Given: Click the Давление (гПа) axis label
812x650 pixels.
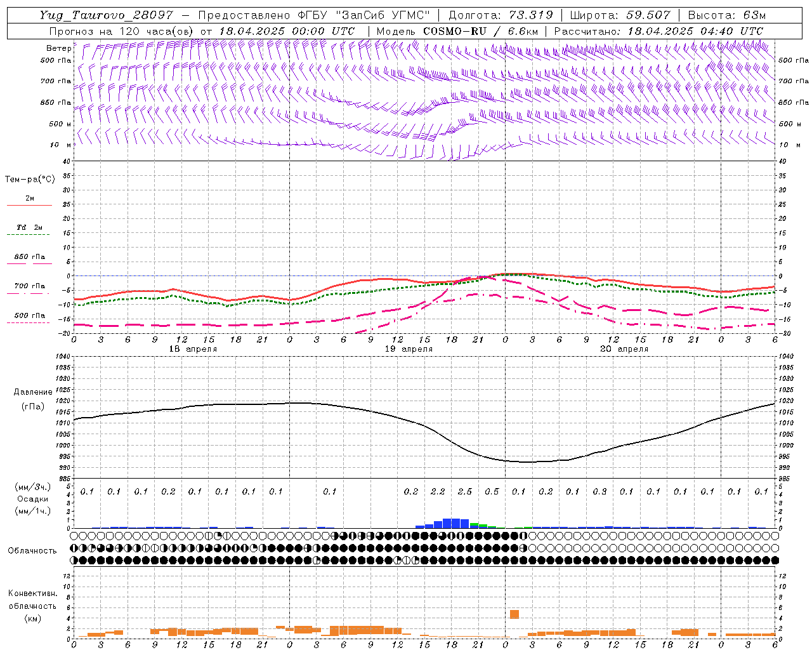Looking at the screenshot, I should tap(33, 399).
